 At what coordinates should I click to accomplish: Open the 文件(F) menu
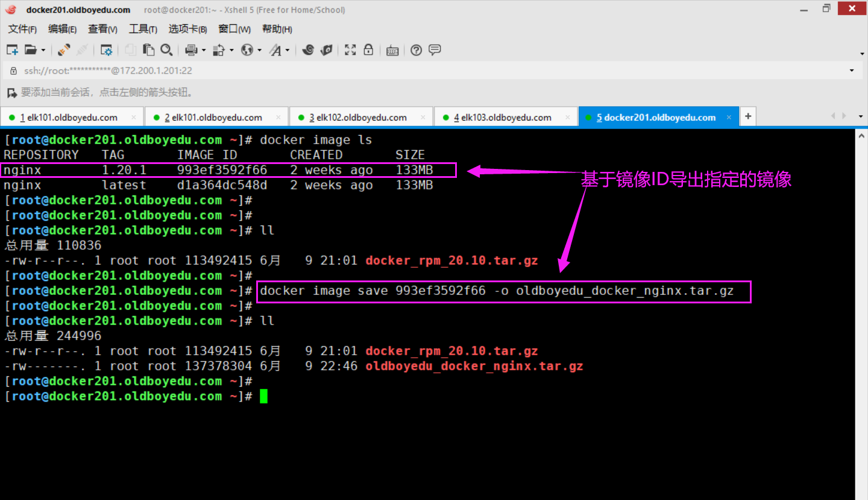(22, 29)
